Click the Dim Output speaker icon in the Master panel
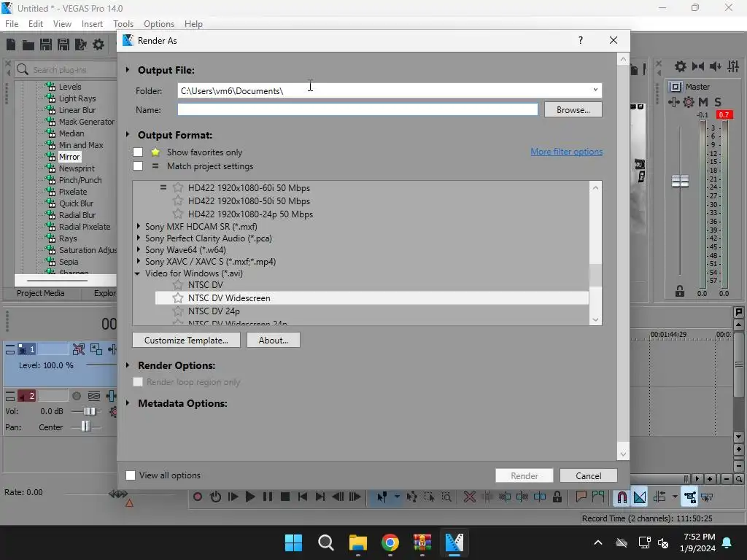This screenshot has width=747, height=560. pos(716,66)
